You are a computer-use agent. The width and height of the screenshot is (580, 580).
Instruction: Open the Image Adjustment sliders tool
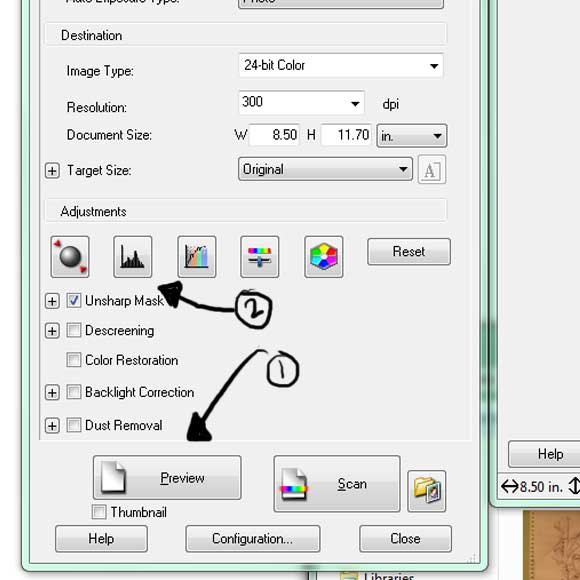(260, 257)
